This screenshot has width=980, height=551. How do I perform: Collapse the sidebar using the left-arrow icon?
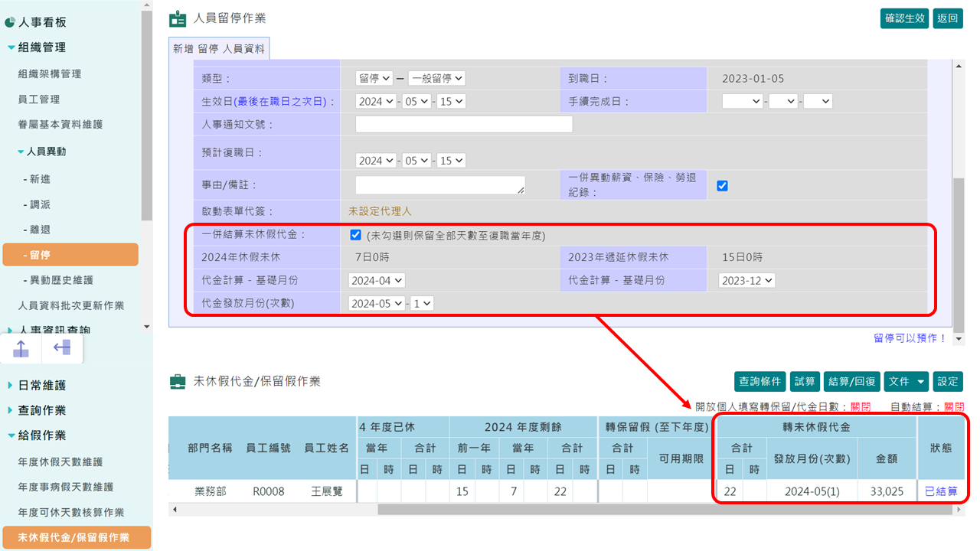click(61, 347)
